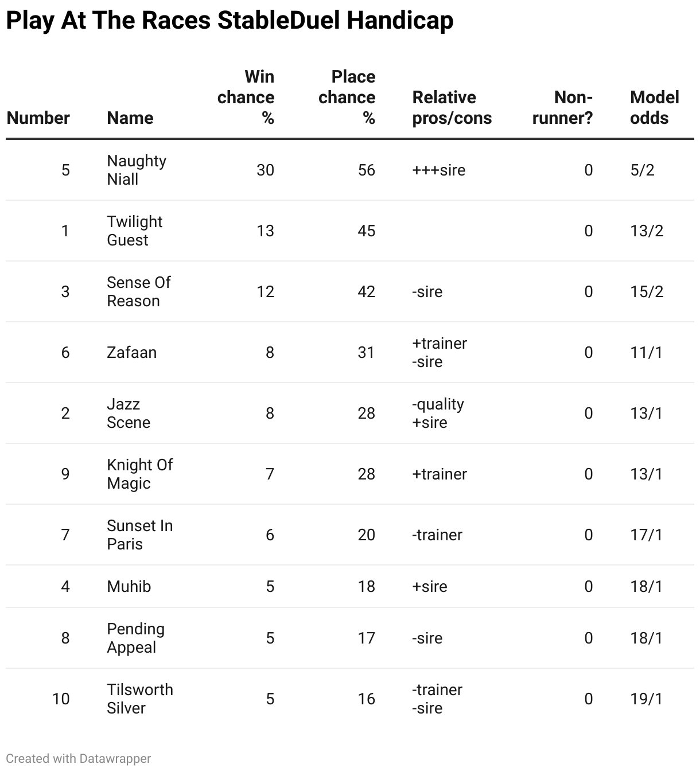Click the table title heading

230,21
